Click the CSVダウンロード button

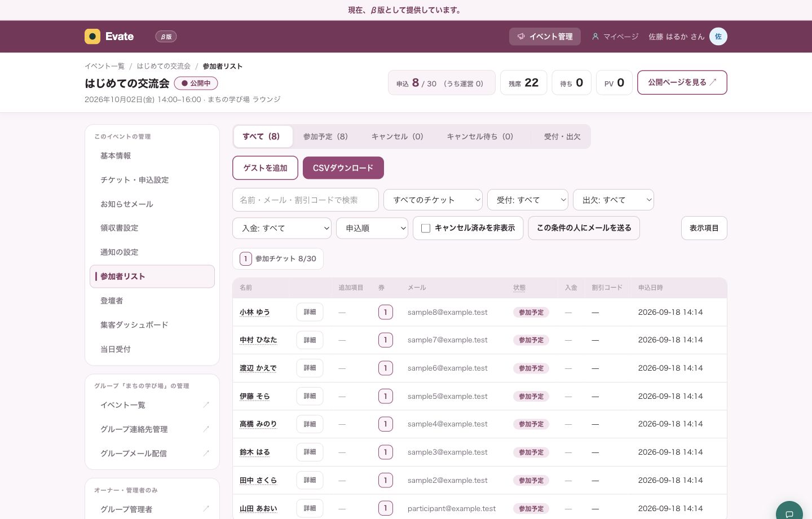(343, 168)
